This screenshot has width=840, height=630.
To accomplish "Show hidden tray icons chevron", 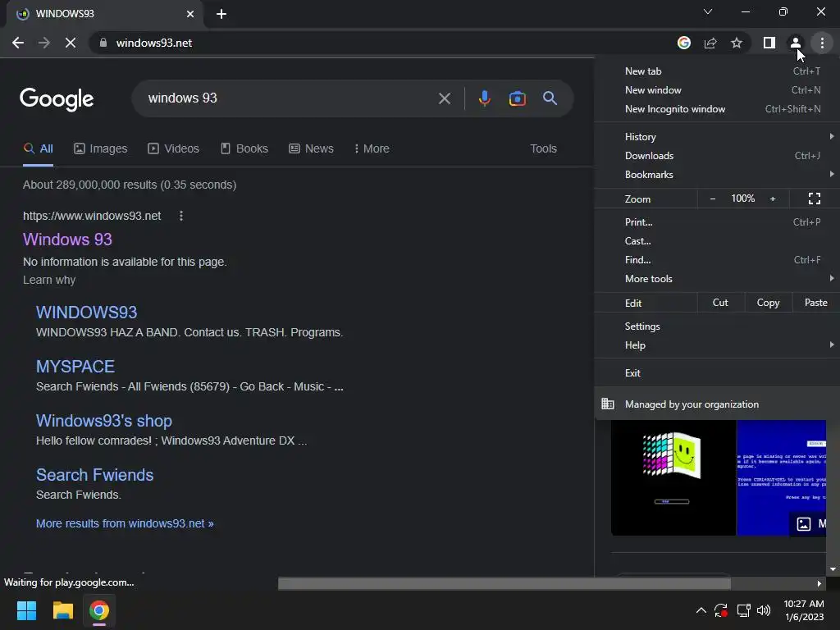I will [701, 610].
